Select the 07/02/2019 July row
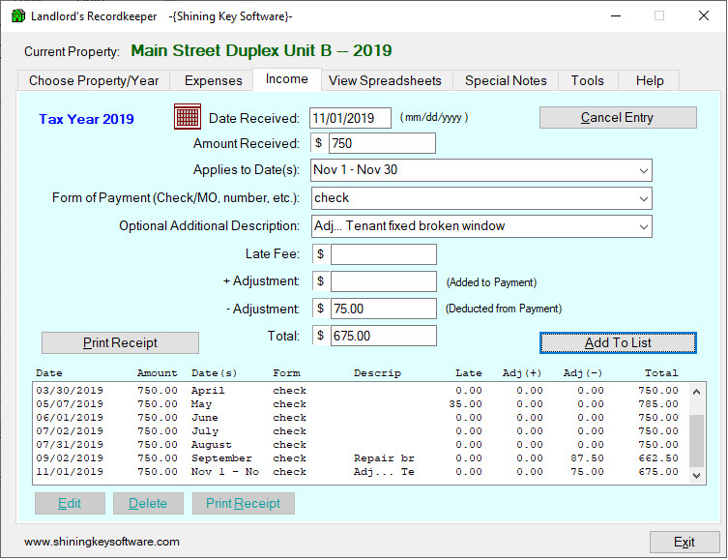The width and height of the screenshot is (728, 560). coord(358,431)
